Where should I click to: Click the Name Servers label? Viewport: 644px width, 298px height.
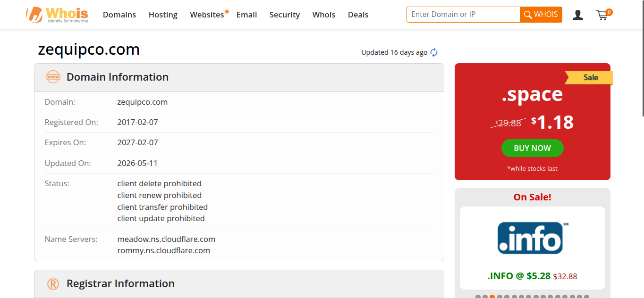(71, 239)
